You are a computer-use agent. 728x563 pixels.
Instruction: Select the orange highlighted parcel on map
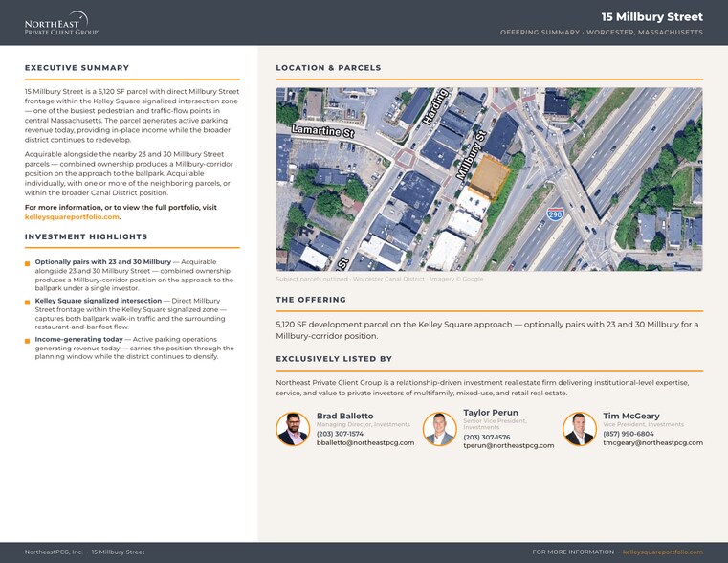point(489,177)
